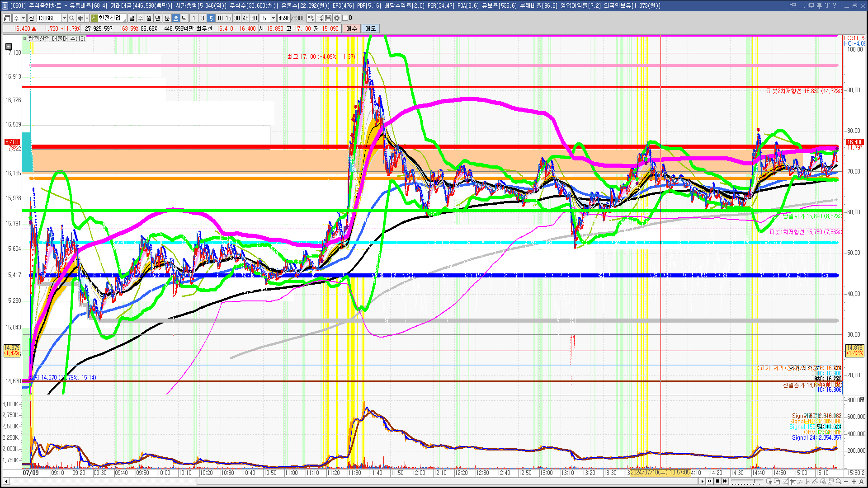The width and height of the screenshot is (868, 488).
Task: Open the stock code 130660 dropdown
Action: pyautogui.click(x=64, y=18)
